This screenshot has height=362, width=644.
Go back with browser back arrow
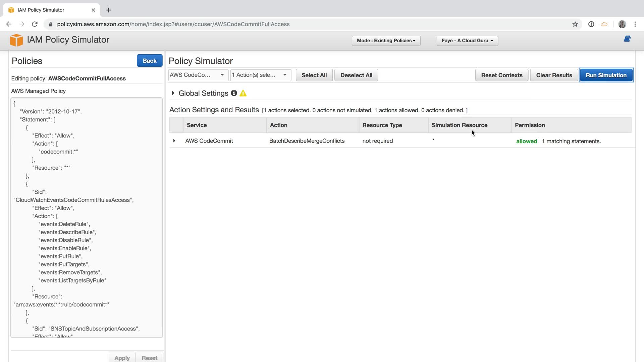click(9, 24)
